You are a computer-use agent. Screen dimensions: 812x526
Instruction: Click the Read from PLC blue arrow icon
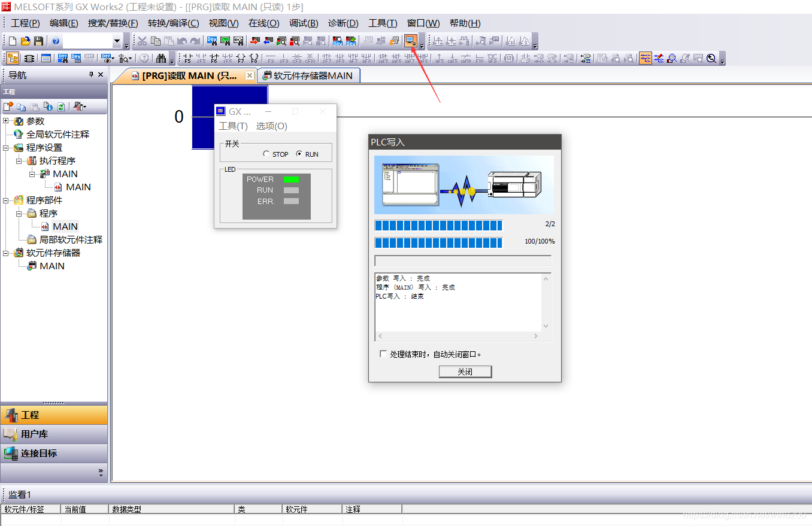click(268, 41)
